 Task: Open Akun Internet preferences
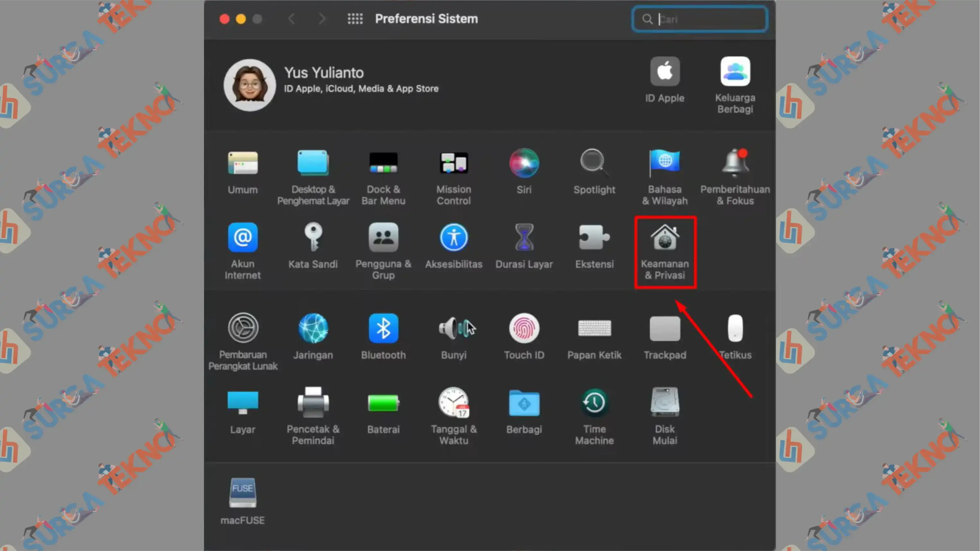pos(243,237)
